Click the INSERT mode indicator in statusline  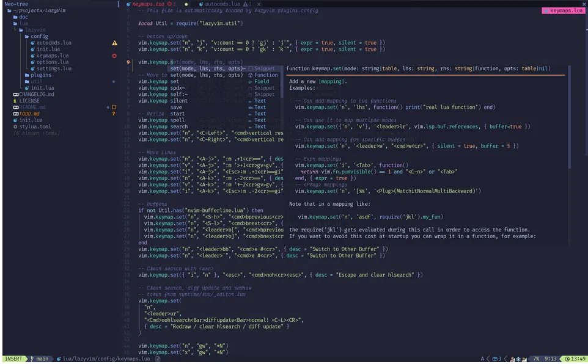tap(13, 359)
